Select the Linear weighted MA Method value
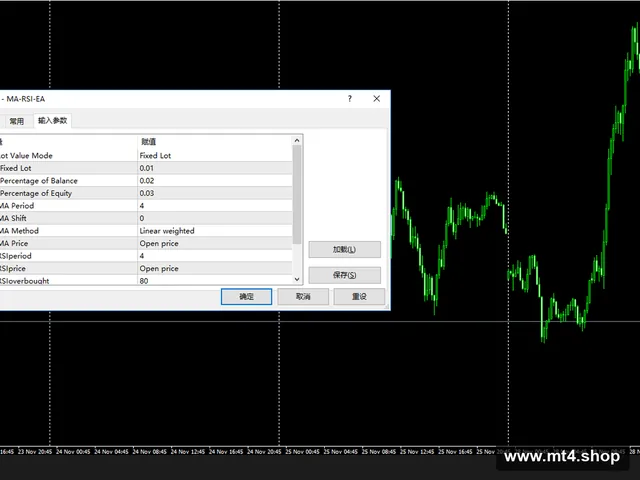The image size is (640, 480). 167,231
